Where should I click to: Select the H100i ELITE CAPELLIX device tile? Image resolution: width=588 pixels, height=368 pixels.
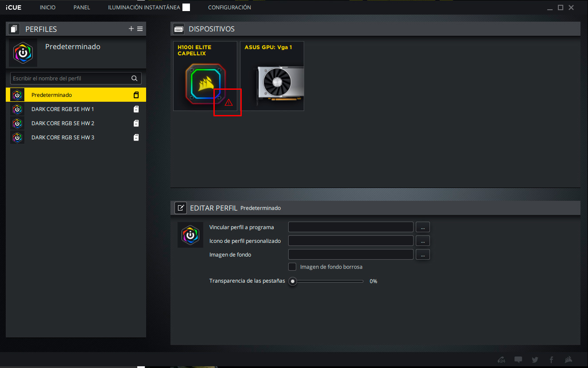205,76
